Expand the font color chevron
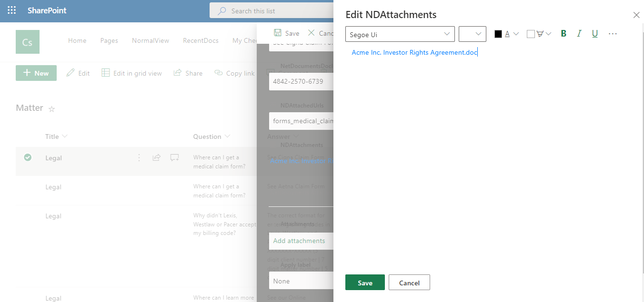 [516, 34]
